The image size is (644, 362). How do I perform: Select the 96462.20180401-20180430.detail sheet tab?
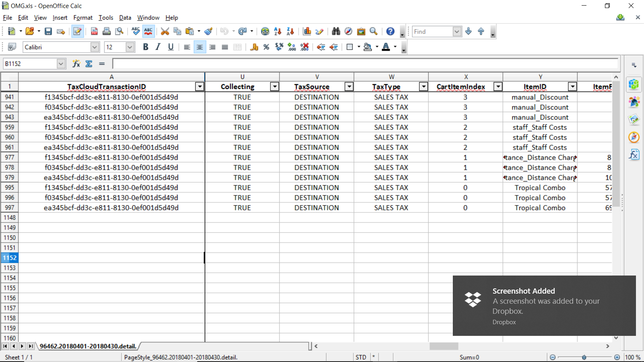pos(88,346)
